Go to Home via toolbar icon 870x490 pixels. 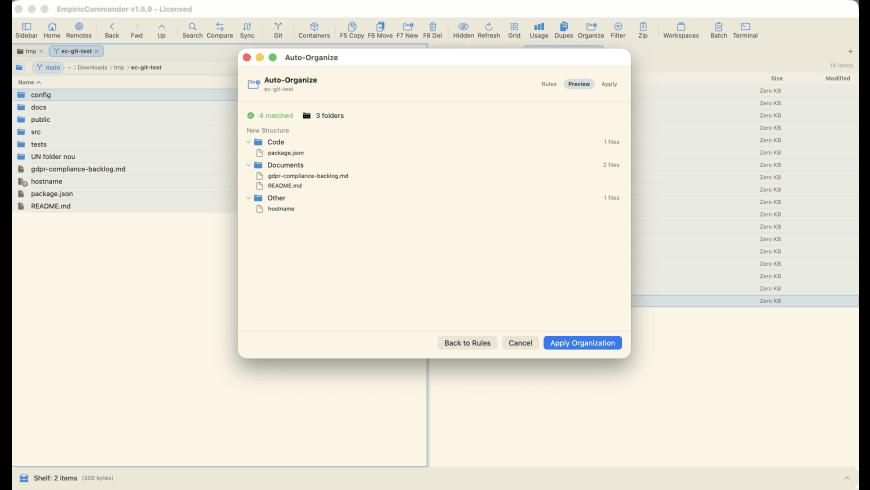(x=52, y=31)
